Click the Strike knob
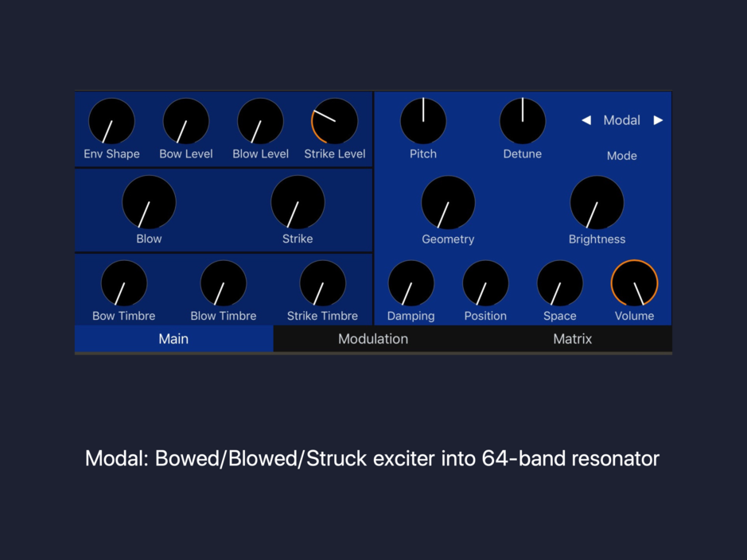 coord(298,202)
